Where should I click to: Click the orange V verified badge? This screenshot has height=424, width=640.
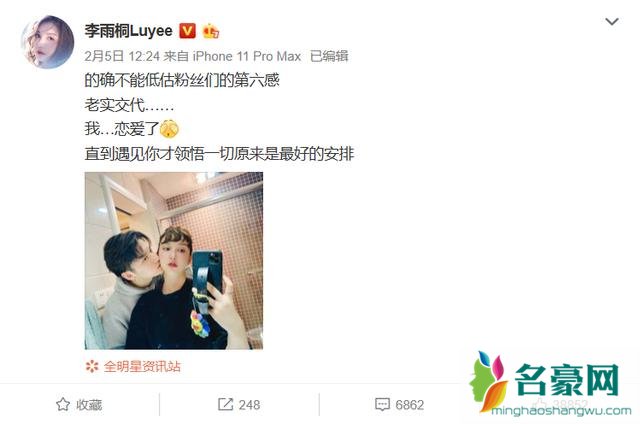click(x=187, y=31)
